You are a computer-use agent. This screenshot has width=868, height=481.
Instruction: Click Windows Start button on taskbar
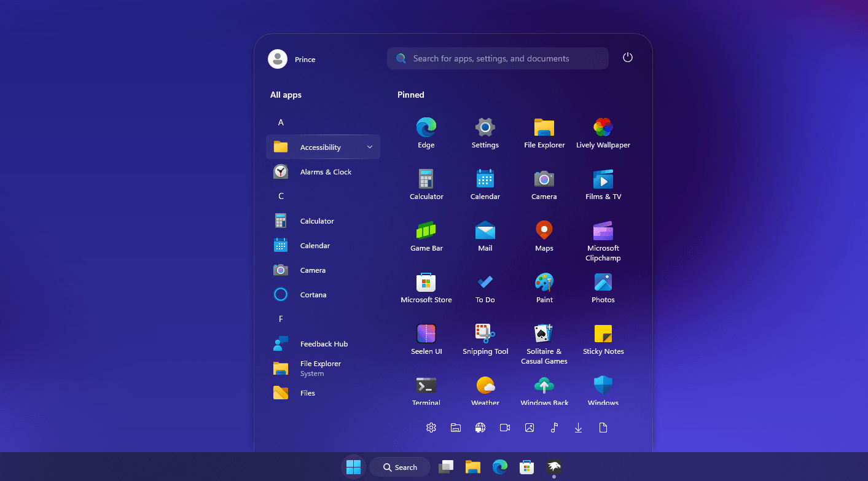click(x=353, y=467)
